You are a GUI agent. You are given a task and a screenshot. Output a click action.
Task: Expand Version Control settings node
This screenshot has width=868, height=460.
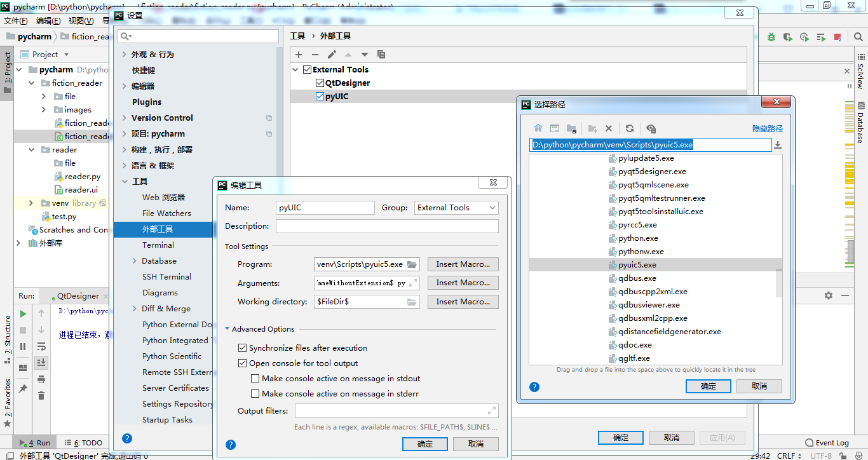click(x=125, y=118)
